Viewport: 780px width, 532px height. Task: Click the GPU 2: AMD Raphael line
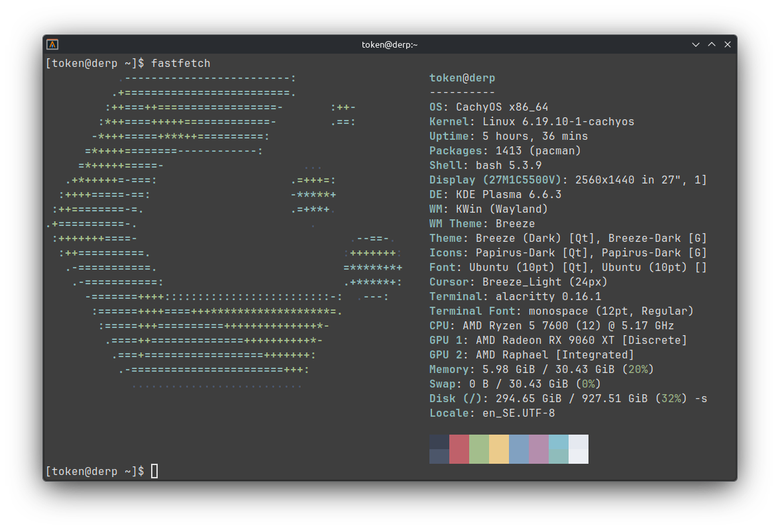pyautogui.click(x=531, y=355)
